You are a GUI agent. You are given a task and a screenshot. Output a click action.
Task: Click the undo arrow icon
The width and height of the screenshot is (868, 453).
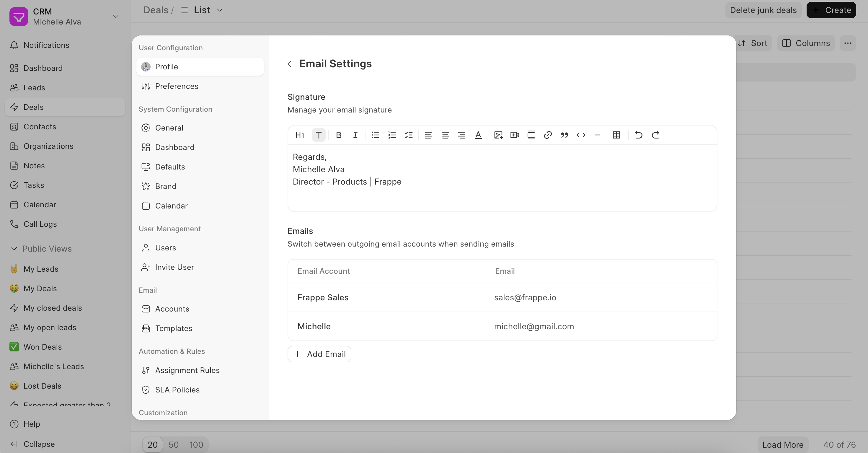pos(639,135)
